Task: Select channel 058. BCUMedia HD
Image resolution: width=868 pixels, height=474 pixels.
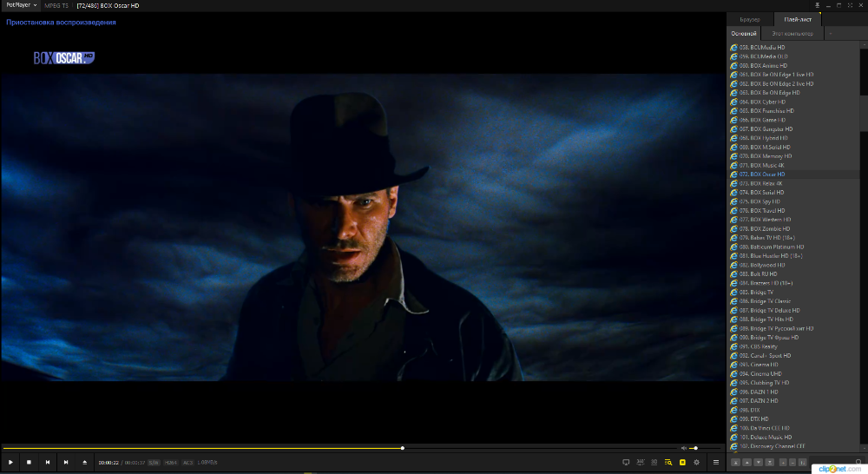Action: click(x=794, y=48)
